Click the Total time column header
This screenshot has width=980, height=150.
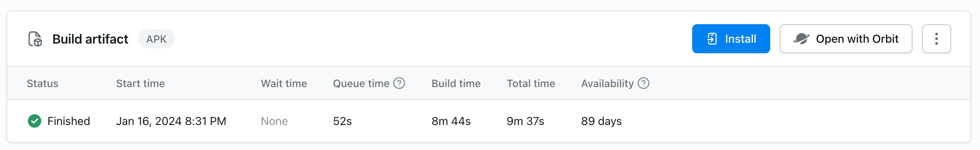coord(531,83)
